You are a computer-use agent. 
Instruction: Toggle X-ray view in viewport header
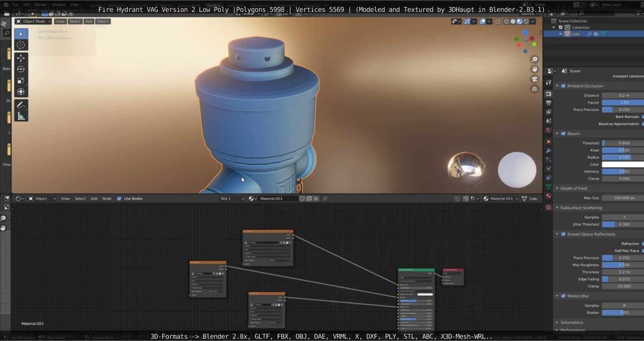[x=498, y=22]
